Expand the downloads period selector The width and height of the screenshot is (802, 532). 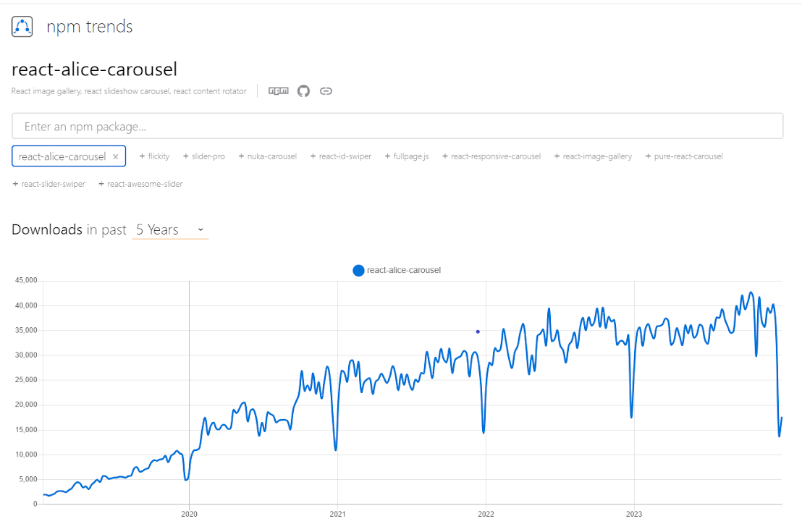click(169, 229)
